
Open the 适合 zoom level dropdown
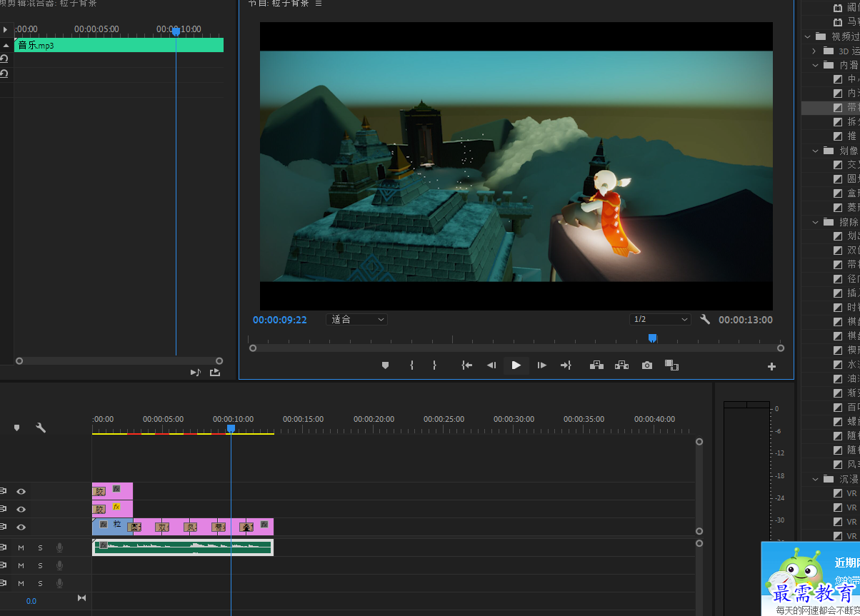[357, 319]
